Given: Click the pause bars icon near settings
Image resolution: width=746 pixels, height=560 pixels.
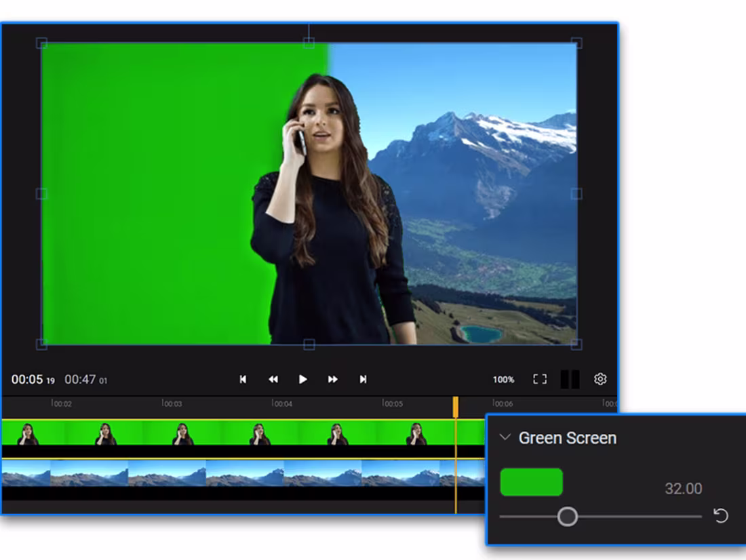Looking at the screenshot, I should click(570, 379).
